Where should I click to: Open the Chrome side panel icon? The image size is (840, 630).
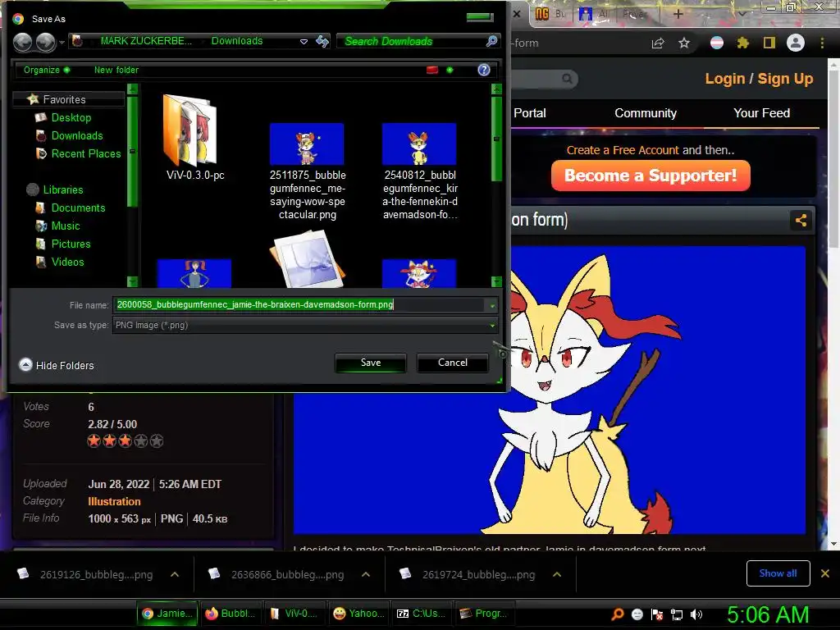[x=769, y=43]
